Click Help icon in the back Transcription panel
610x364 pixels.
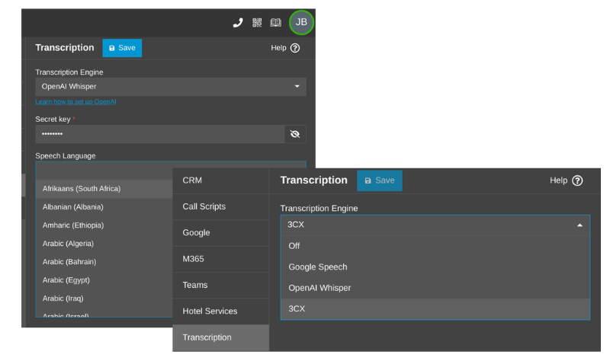[295, 48]
